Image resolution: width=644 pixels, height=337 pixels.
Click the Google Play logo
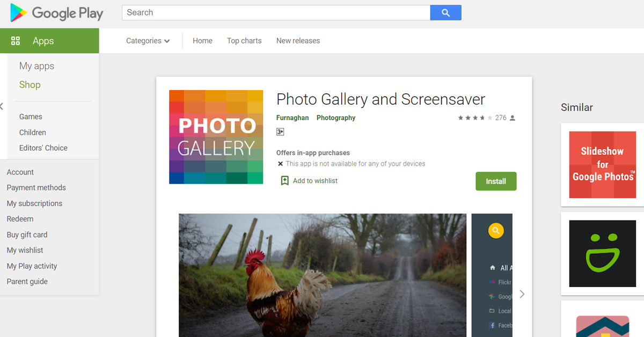click(56, 13)
